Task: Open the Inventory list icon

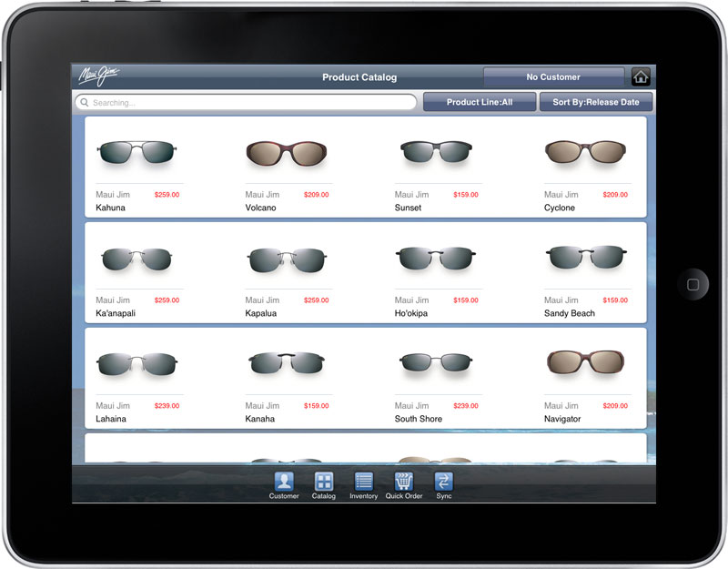Action: pyautogui.click(x=364, y=482)
